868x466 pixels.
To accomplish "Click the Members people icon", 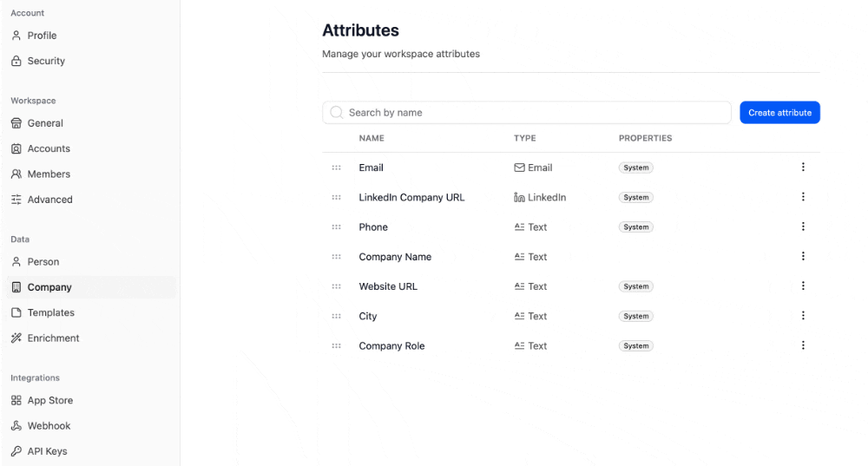I will click(x=16, y=174).
